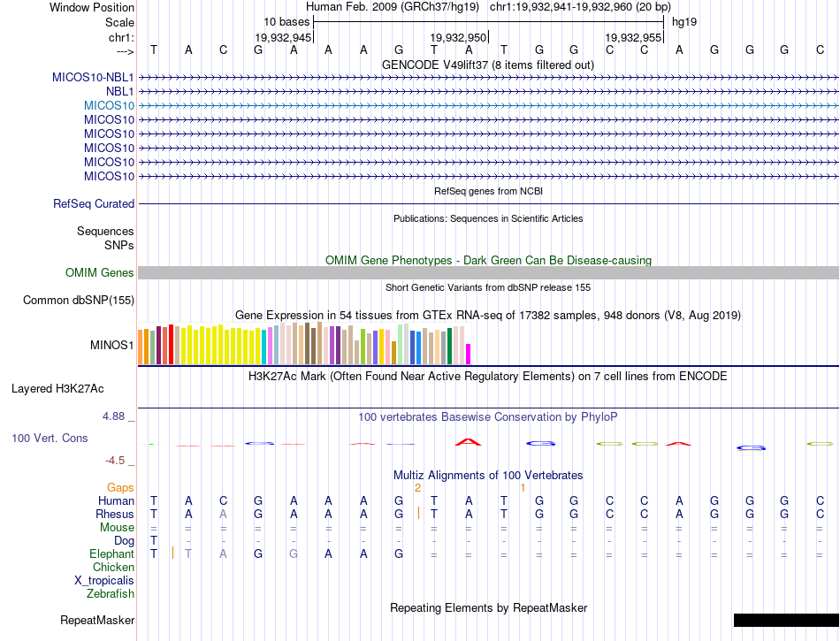Select the Human alignment row label
The image size is (840, 641).
116,500
